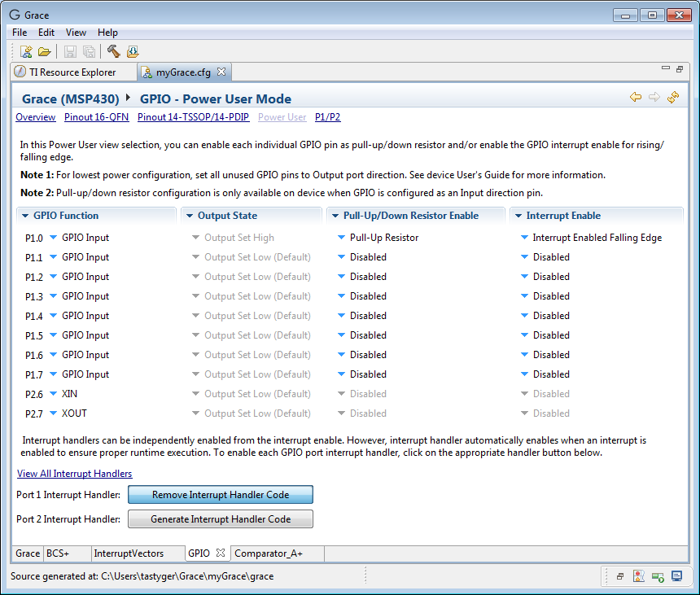Open the Problems view icon in status bar

pyautogui.click(x=639, y=576)
